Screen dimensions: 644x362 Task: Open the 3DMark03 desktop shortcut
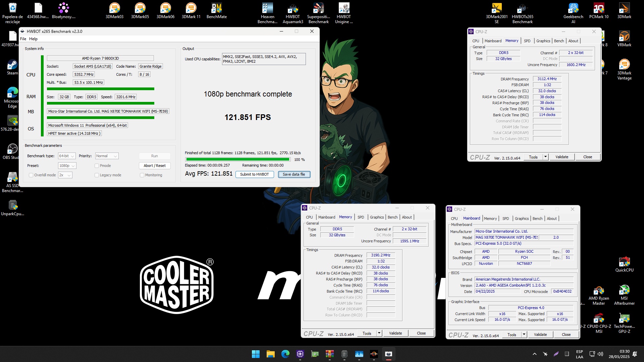pyautogui.click(x=114, y=11)
